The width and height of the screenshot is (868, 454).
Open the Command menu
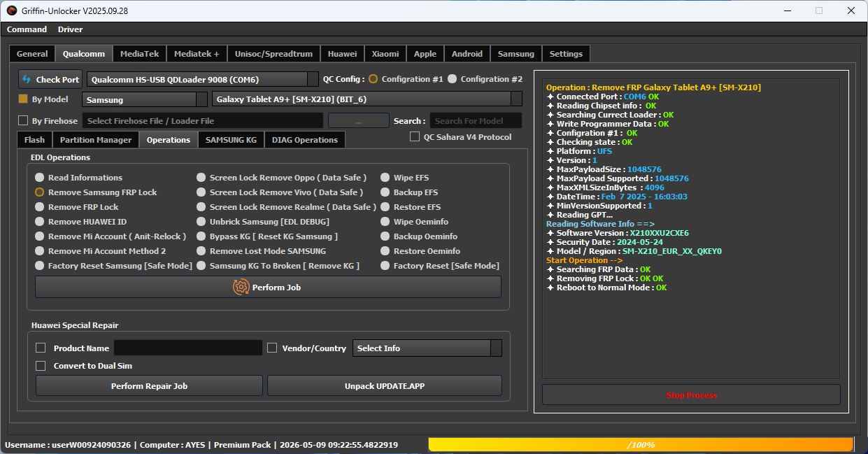pyautogui.click(x=27, y=29)
